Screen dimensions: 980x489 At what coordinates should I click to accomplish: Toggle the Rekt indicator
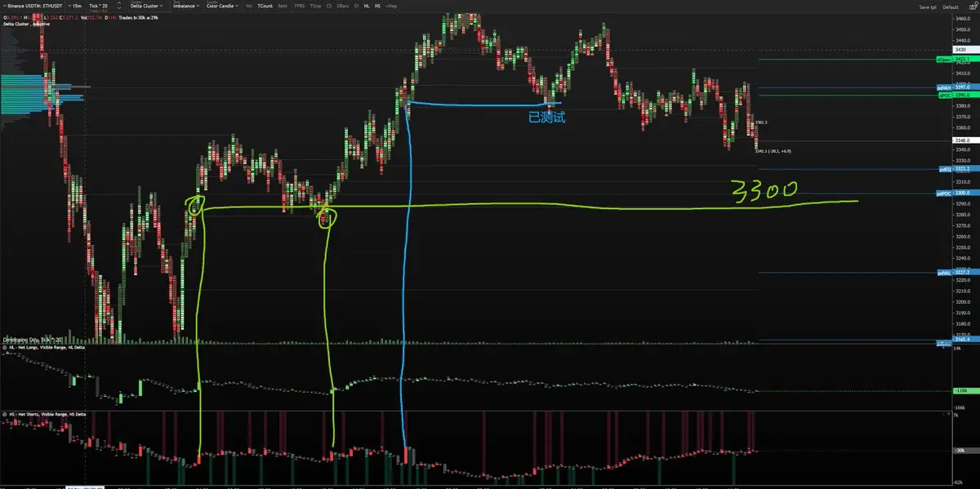click(x=283, y=6)
